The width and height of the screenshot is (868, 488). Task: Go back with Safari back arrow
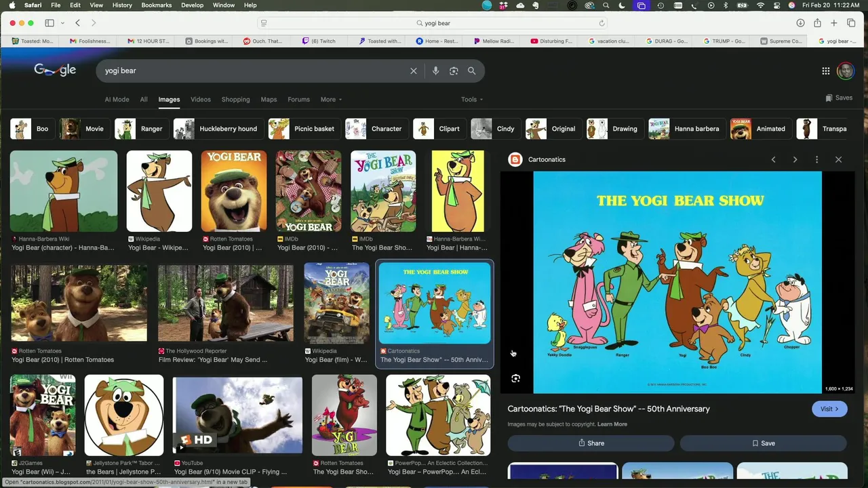point(77,23)
